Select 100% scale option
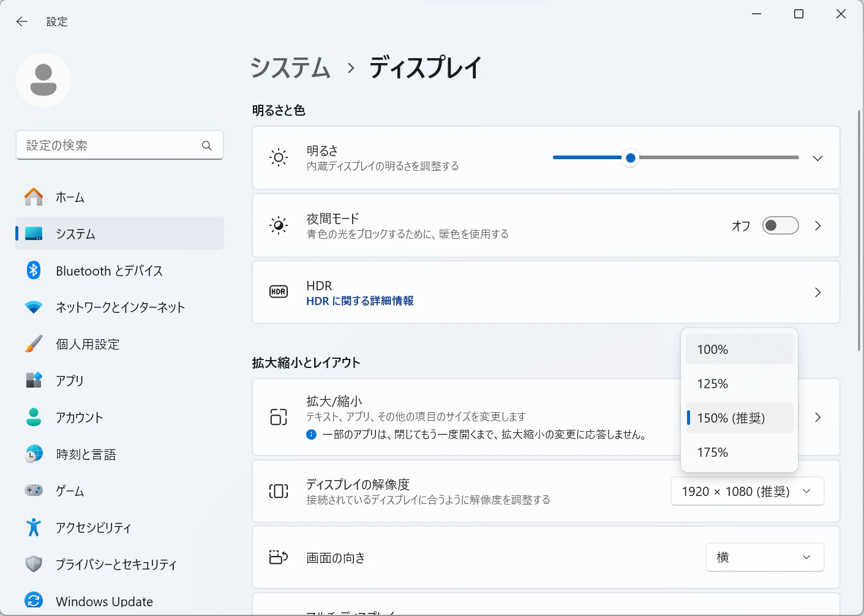The image size is (864, 616). coord(740,349)
